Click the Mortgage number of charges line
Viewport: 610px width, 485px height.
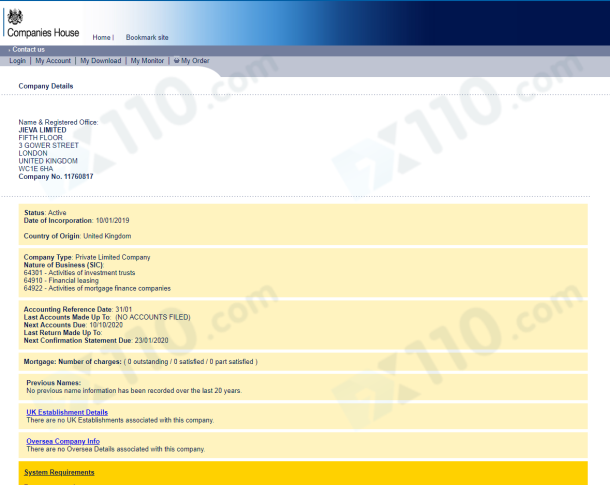point(140,361)
